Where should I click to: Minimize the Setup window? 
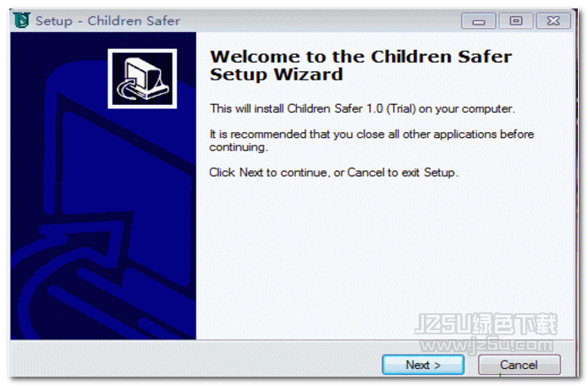(478, 21)
